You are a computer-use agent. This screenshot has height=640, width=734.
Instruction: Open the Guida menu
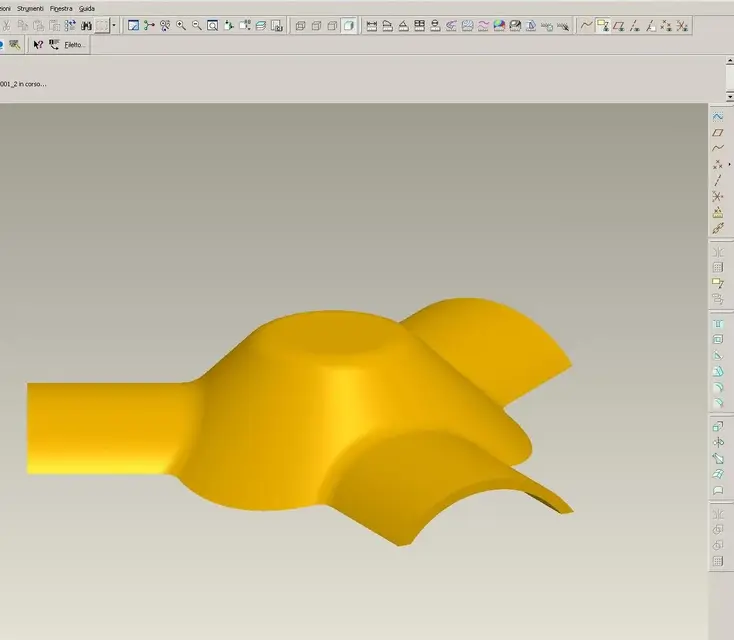(87, 8)
